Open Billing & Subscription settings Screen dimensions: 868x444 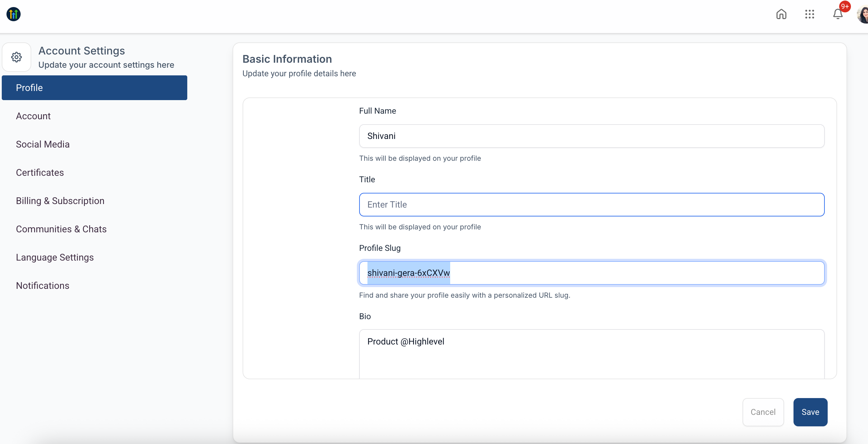coord(60,201)
